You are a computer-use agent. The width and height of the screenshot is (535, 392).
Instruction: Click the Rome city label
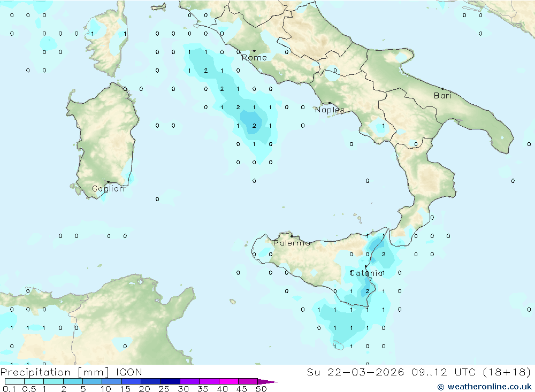(x=254, y=58)
